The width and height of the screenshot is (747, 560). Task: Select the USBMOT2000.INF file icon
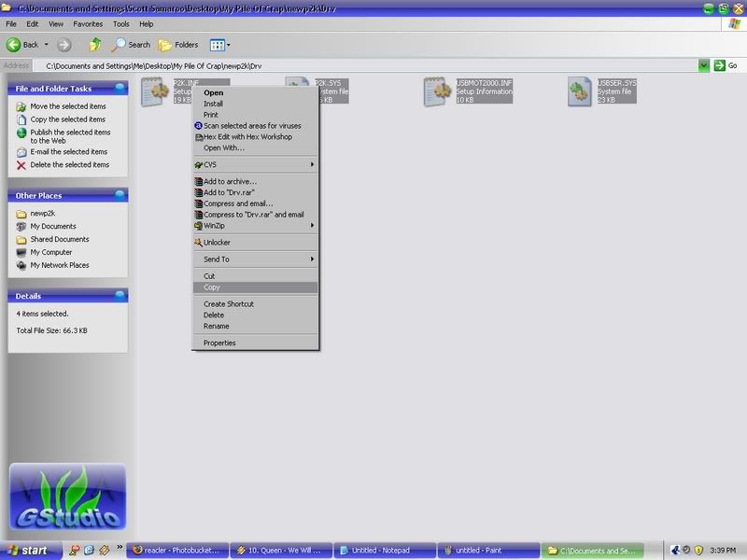[437, 91]
